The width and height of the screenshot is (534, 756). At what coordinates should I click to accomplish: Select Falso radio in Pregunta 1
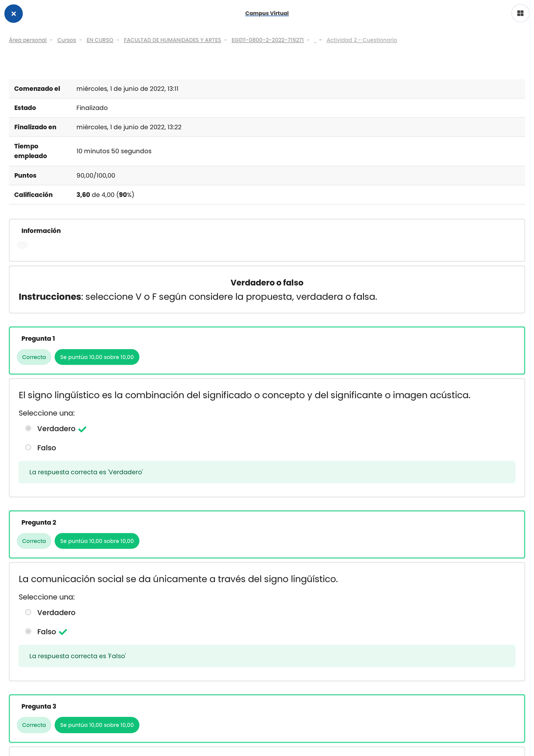click(28, 447)
